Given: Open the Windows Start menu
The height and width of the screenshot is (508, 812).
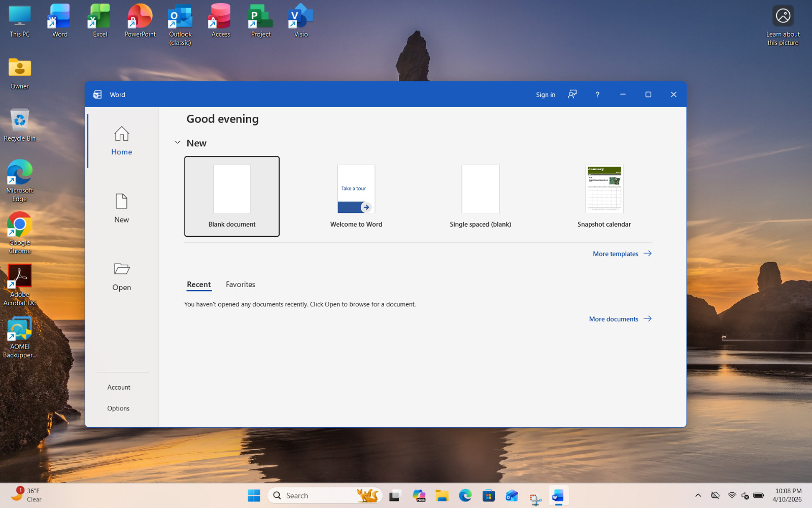Looking at the screenshot, I should pos(254,495).
